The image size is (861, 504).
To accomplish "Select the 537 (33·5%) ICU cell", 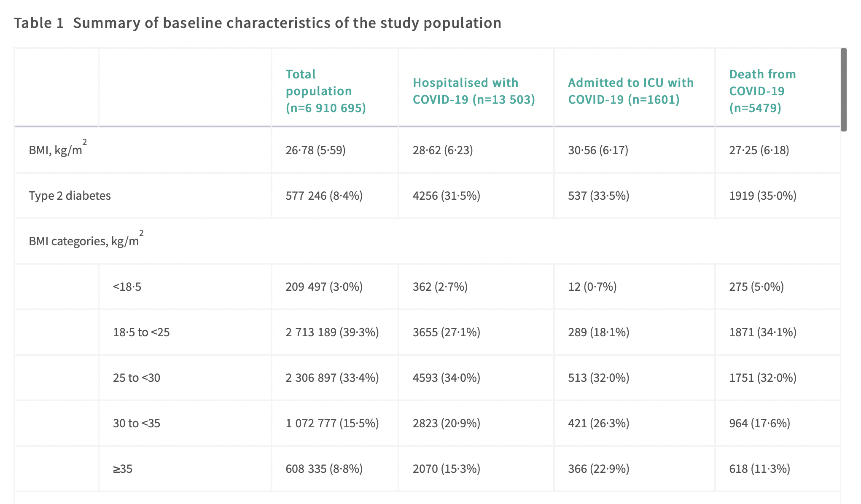I will point(598,196).
